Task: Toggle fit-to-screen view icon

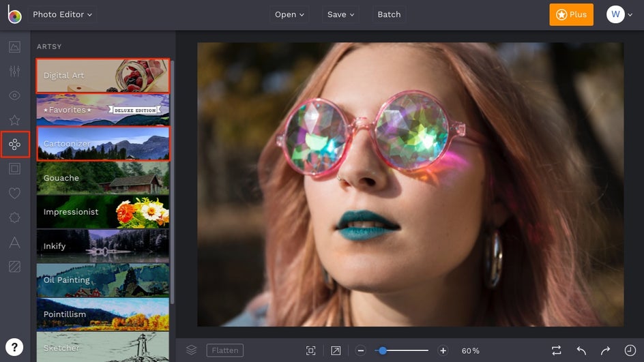Action: 310,350
